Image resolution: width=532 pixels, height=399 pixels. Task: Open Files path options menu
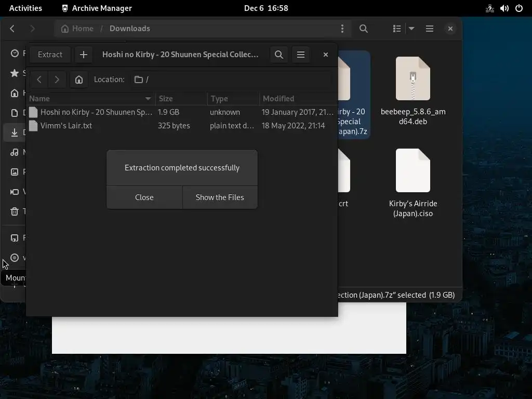342,29
